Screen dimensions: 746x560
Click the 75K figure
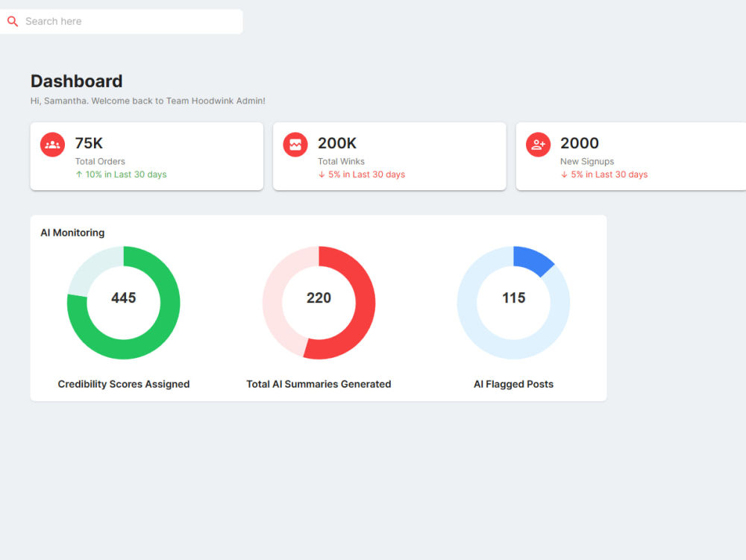89,143
